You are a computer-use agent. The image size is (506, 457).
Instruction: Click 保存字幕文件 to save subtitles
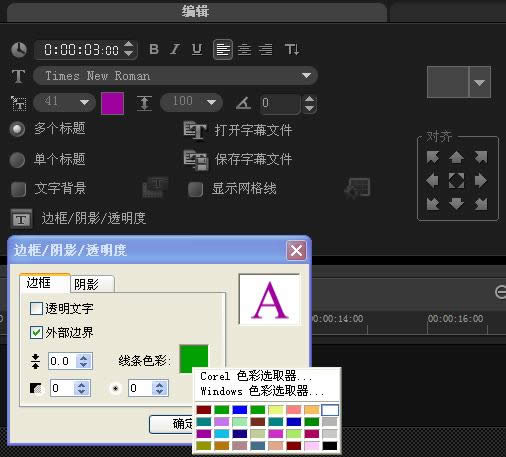point(238,159)
